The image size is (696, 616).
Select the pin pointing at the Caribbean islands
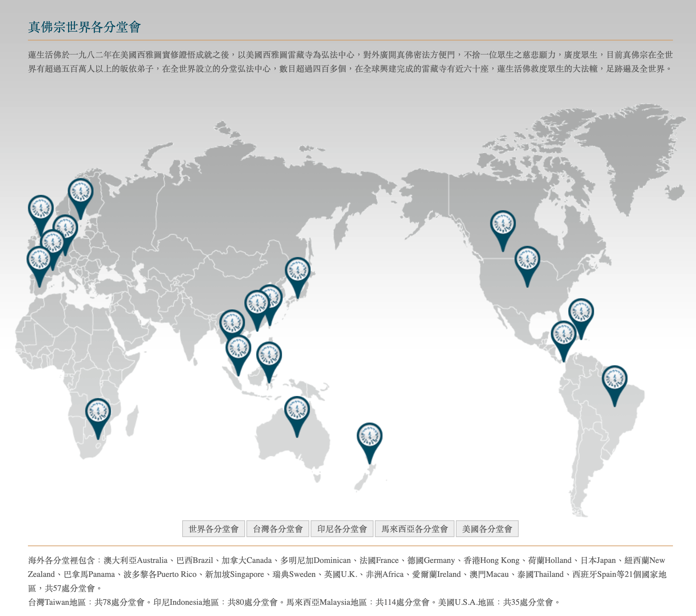coord(581,316)
